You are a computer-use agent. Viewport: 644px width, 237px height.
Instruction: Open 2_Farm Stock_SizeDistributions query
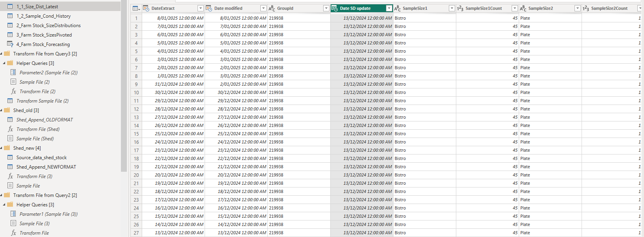(48, 26)
